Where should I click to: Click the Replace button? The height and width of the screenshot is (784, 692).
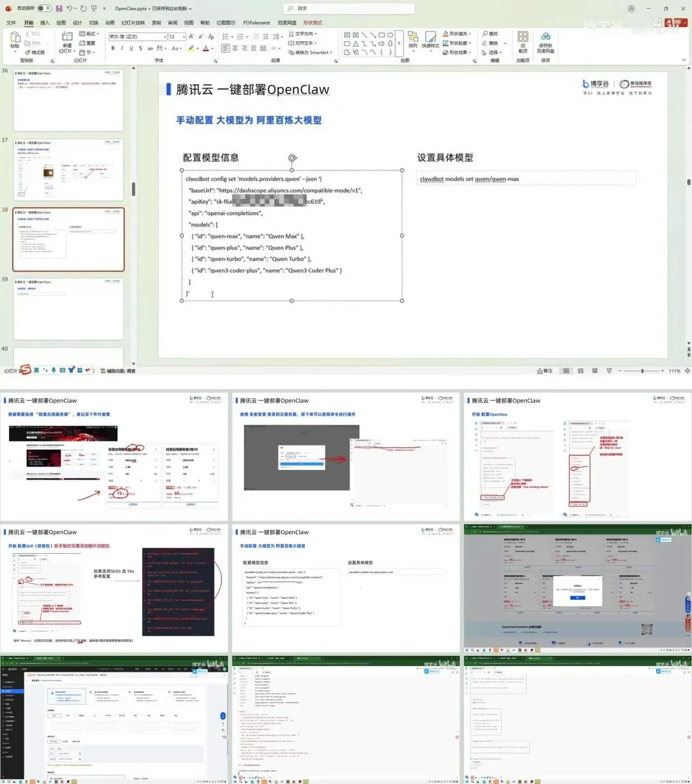[493, 43]
